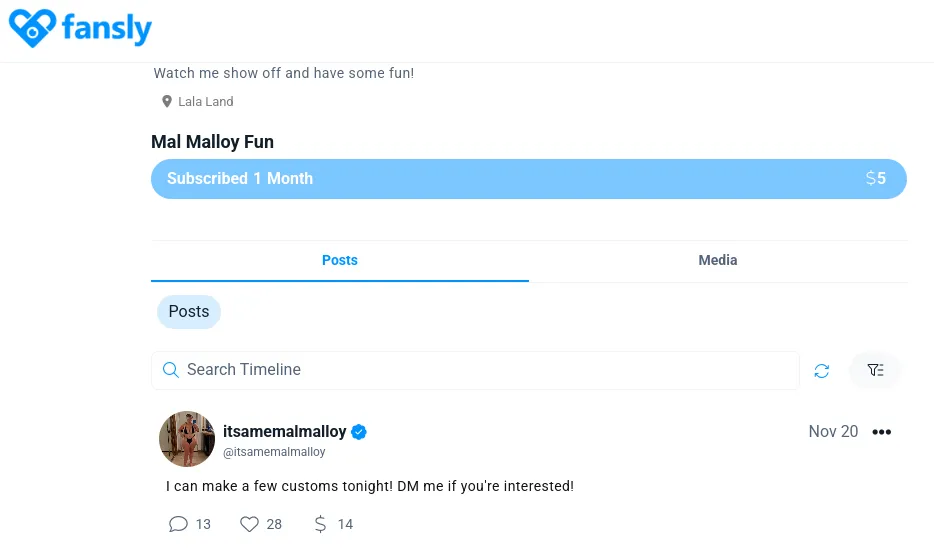Click the location pin icon
This screenshot has width=934, height=558.
(x=167, y=101)
